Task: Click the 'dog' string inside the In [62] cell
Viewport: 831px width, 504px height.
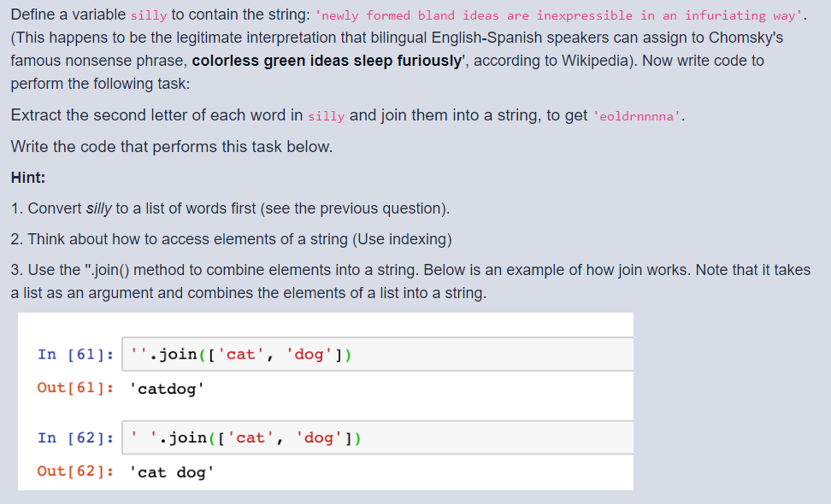Action: pyautogui.click(x=317, y=437)
